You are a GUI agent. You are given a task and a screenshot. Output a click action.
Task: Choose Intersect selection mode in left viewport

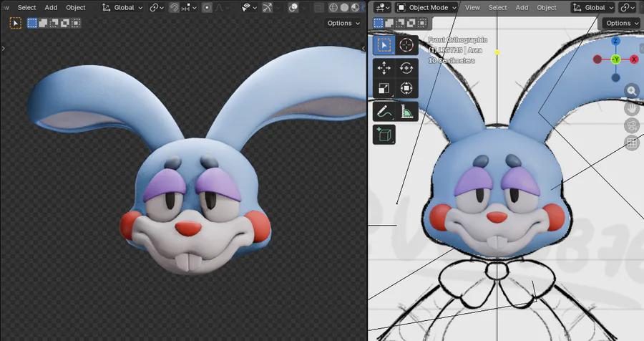pos(76,23)
